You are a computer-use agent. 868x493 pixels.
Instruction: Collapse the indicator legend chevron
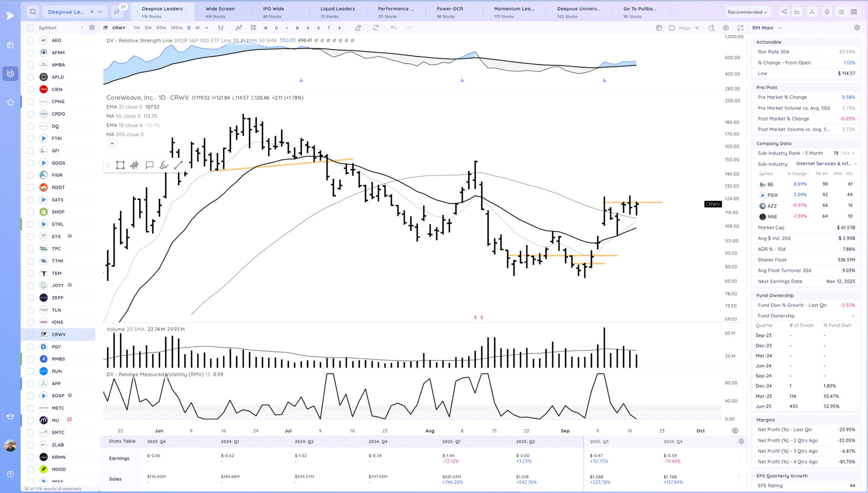point(112,144)
